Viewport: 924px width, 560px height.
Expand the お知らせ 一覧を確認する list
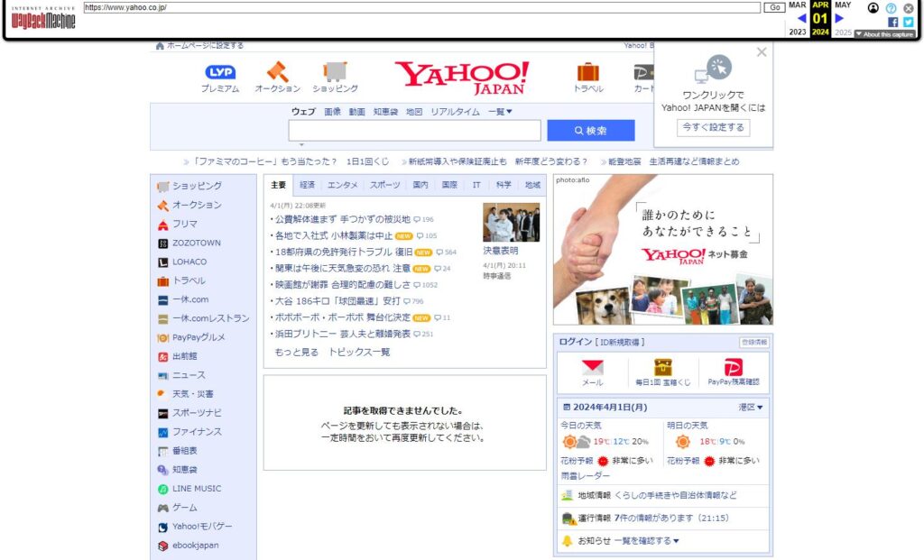click(x=646, y=541)
